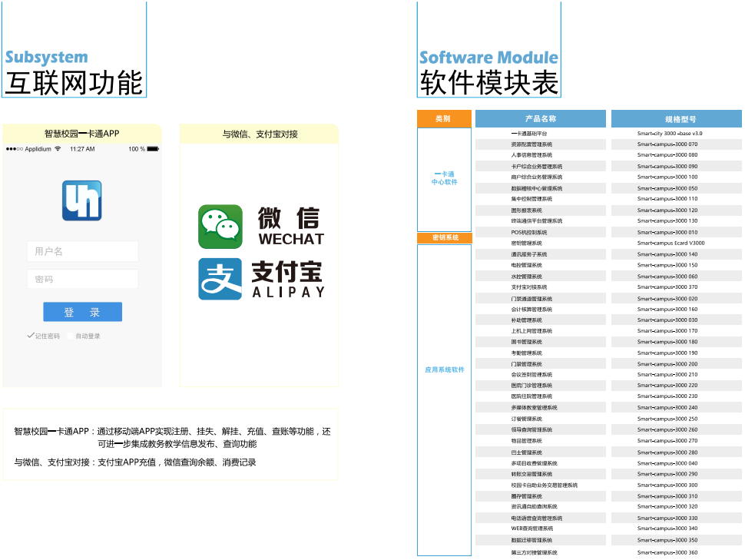Image resolution: width=745 pixels, height=560 pixels.
Task: Click the ALIPAY text label
Action: click(x=289, y=292)
